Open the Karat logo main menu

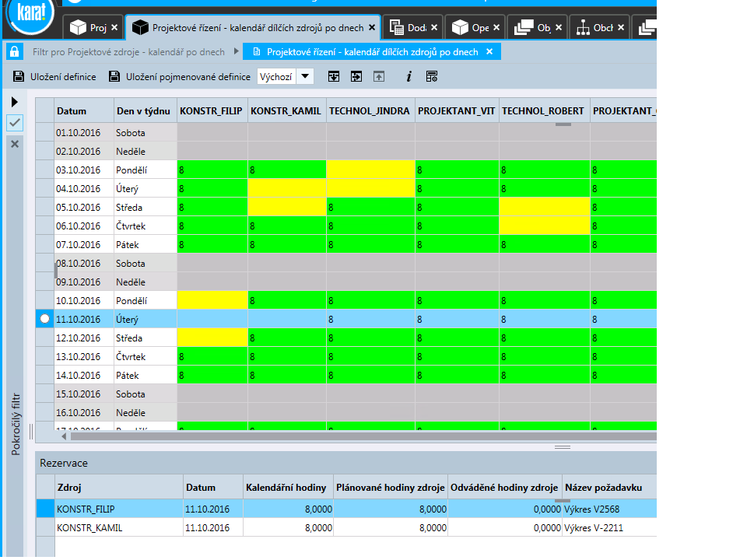click(30, 14)
